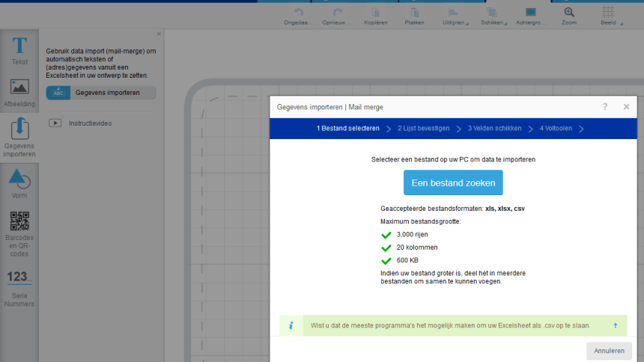Click the Plakken paste icon
644x362 pixels.
click(414, 13)
